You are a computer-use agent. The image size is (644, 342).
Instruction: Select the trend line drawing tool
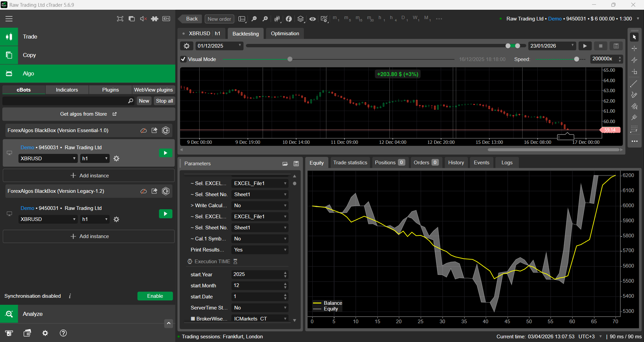tap(634, 84)
